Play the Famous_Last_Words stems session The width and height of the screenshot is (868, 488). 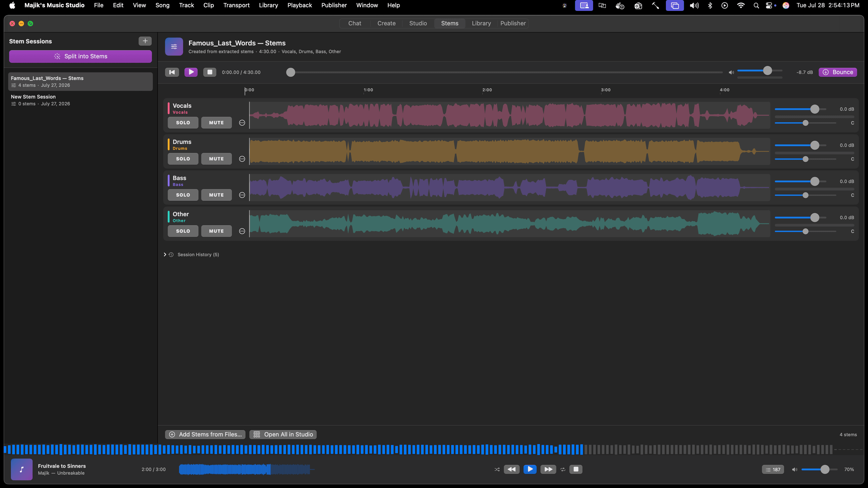[x=191, y=72]
